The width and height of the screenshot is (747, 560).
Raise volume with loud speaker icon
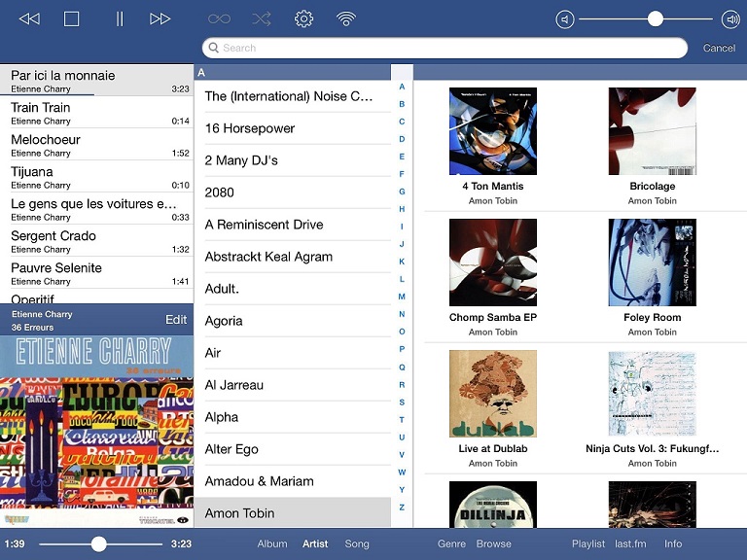[730, 19]
